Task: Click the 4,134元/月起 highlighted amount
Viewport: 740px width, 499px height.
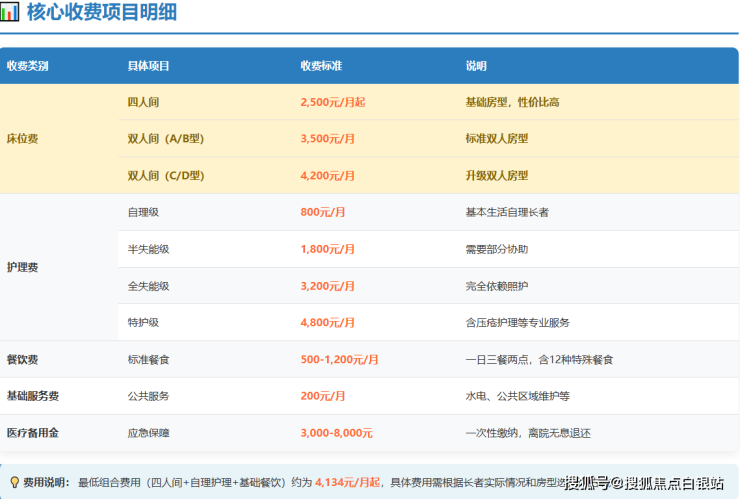Action: [x=347, y=482]
